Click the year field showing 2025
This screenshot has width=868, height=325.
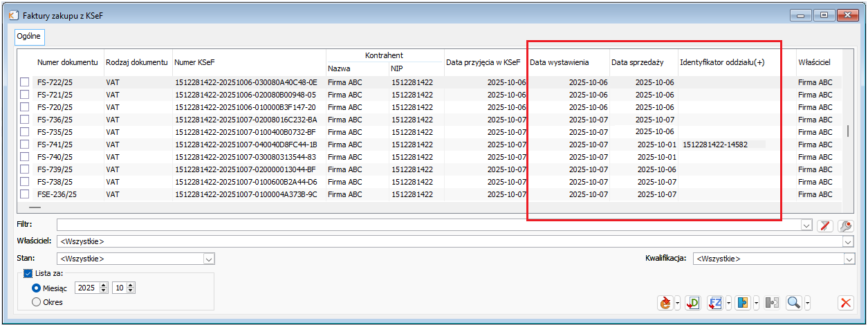87,288
